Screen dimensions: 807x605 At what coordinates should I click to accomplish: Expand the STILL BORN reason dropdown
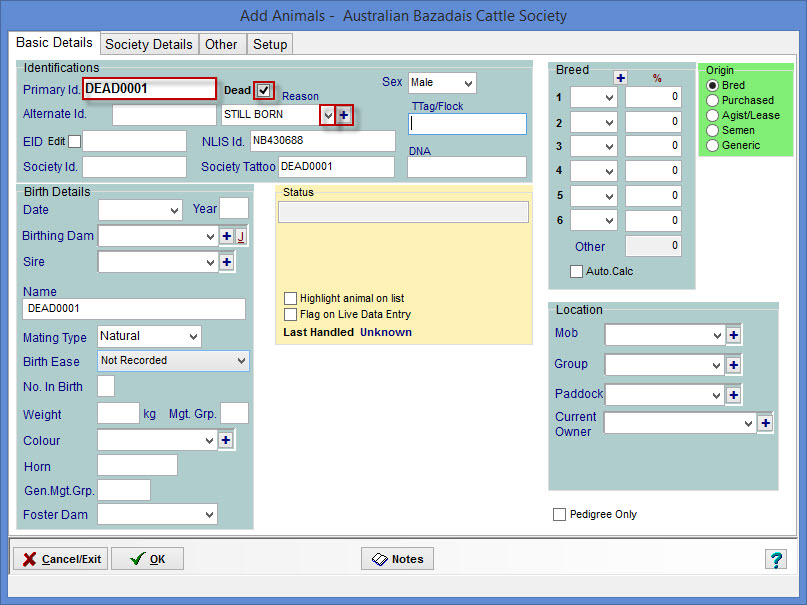328,115
